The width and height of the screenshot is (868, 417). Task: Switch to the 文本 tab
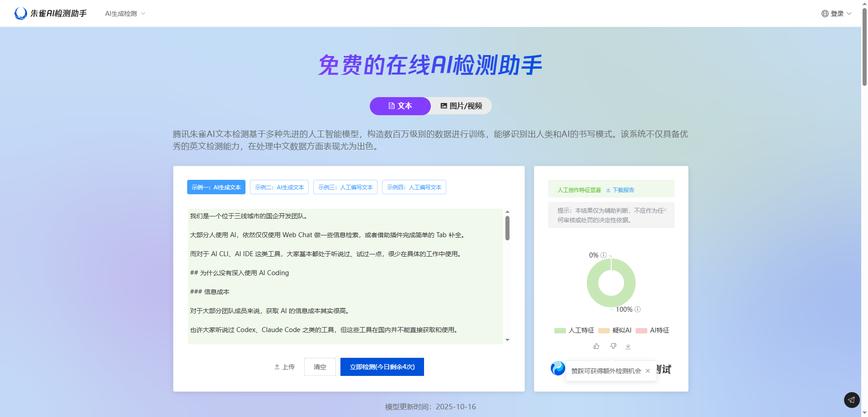coord(400,106)
